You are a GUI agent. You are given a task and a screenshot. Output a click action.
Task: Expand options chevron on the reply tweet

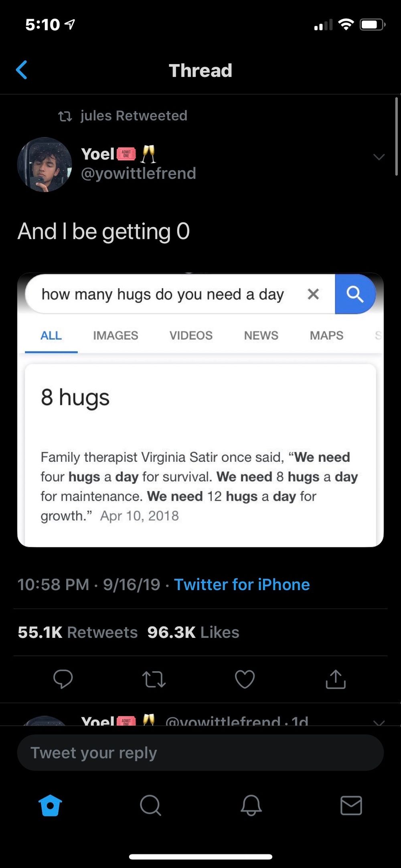coord(379,722)
